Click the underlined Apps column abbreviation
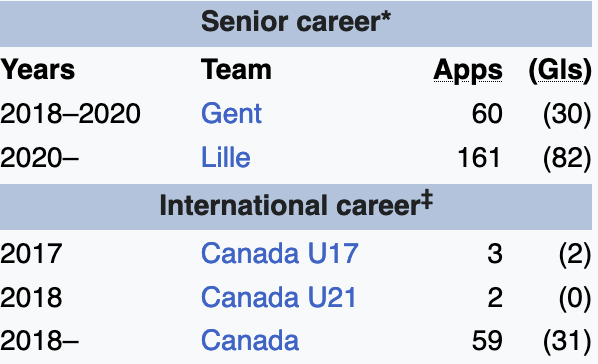Image resolution: width=598 pixels, height=364 pixels. click(x=468, y=70)
